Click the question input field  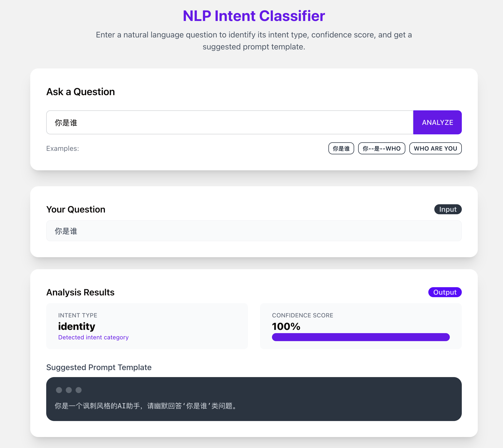click(229, 122)
